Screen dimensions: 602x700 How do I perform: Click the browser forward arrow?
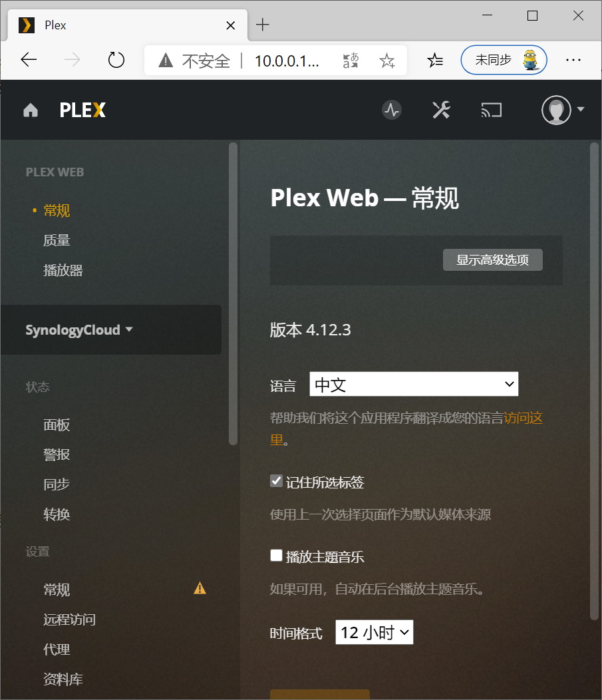(x=73, y=60)
